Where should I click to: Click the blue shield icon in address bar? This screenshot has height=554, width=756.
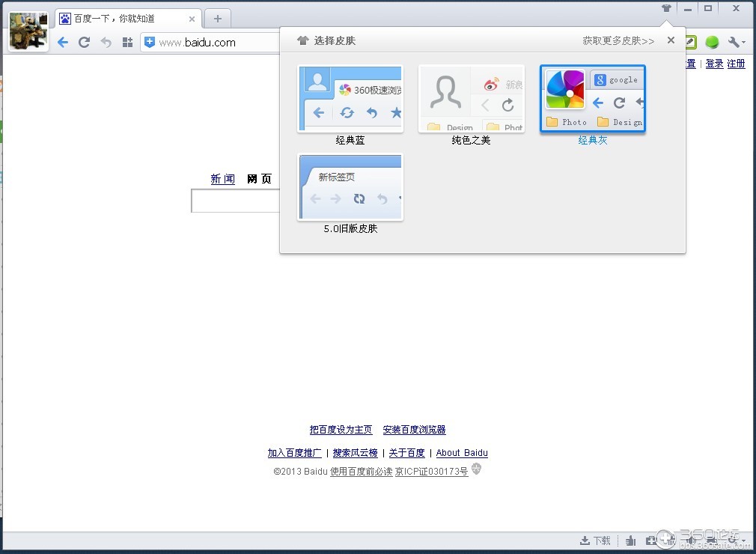click(150, 42)
